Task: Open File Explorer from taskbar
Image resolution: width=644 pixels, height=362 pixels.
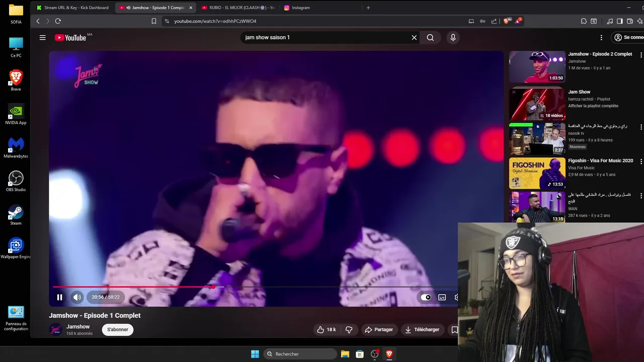Action: point(345,354)
